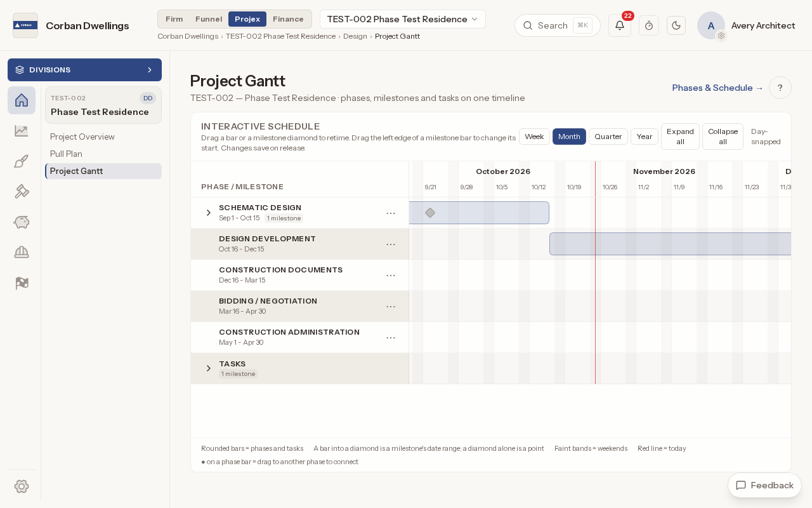Expand the Tasks row
The width and height of the screenshot is (812, 508).
click(x=209, y=368)
